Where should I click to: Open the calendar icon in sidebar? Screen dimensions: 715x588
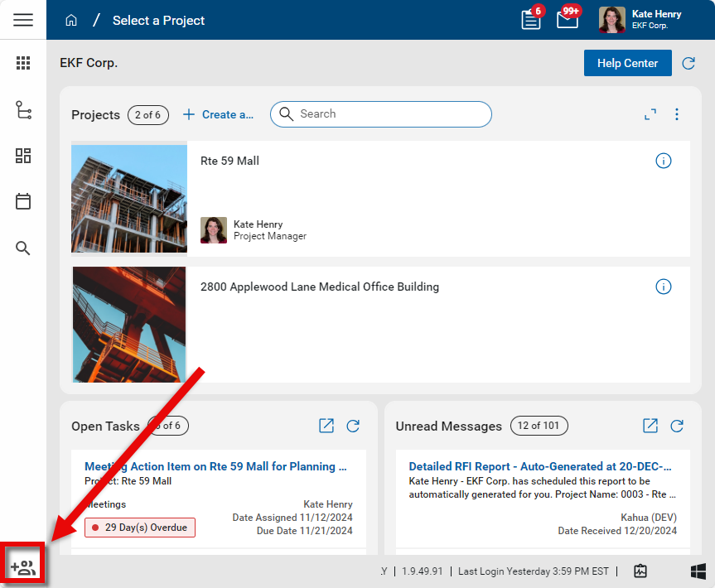[23, 201]
